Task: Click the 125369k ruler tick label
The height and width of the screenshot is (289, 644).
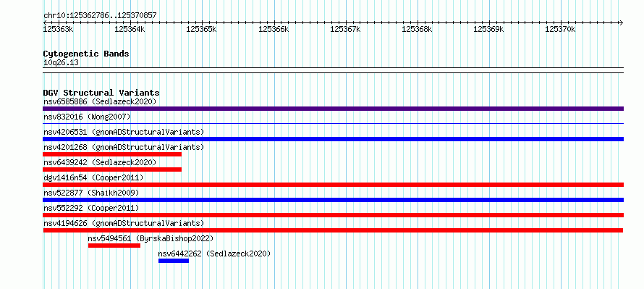Action: (x=488, y=29)
